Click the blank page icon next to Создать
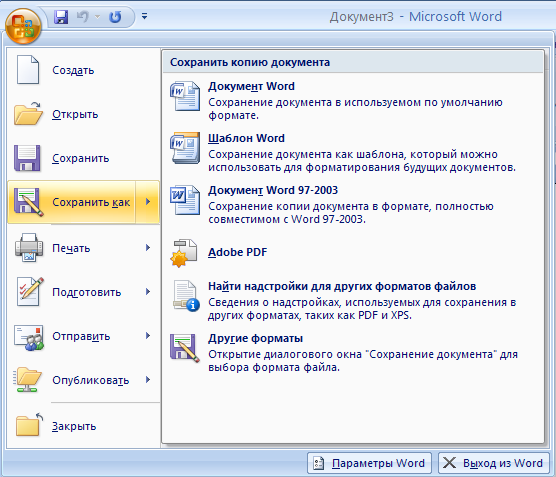Screen dimensions: 556x477 [x=28, y=70]
